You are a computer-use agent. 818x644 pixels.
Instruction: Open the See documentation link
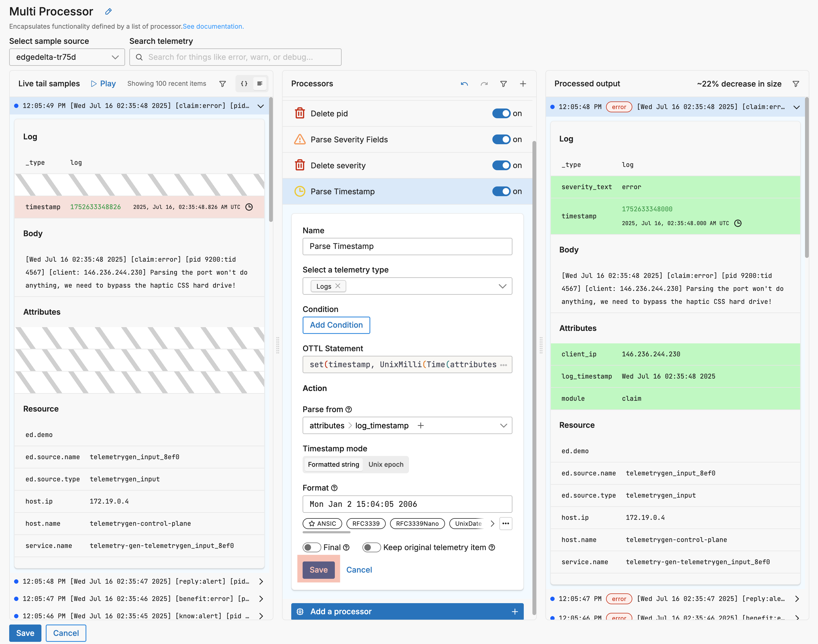pyautogui.click(x=213, y=27)
